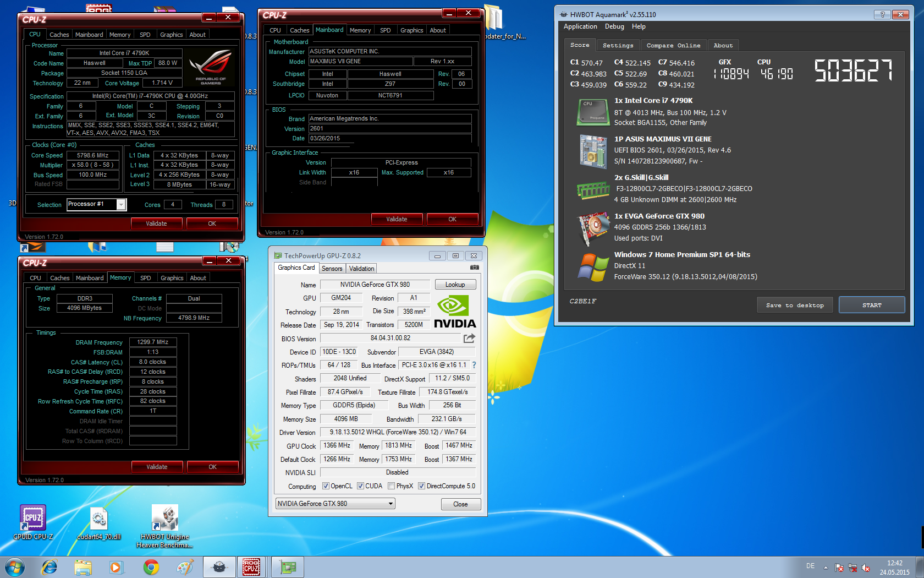Viewport: 924px width, 578px height.
Task: Click the motherboard icon beside ASUS MAXIMUS VII GENE
Action: (x=593, y=151)
